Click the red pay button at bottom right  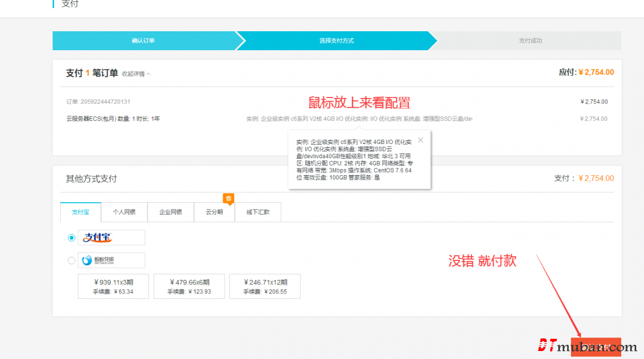[x=596, y=347]
